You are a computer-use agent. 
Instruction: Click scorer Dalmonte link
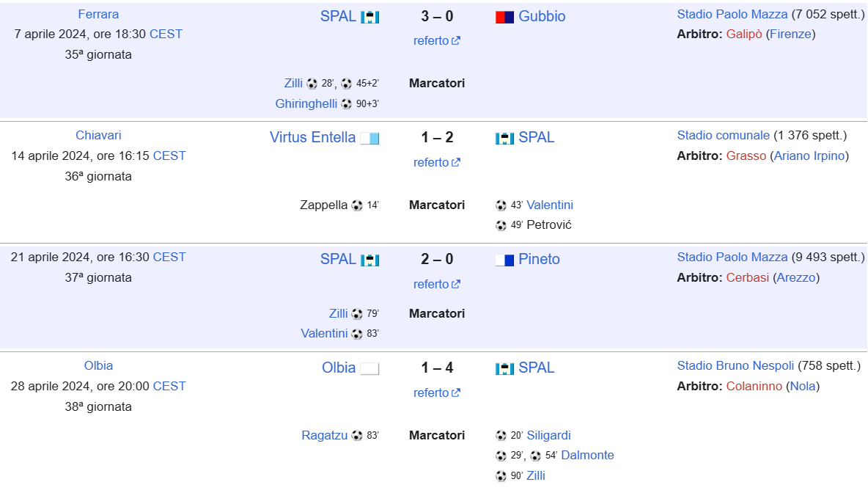[x=587, y=456]
